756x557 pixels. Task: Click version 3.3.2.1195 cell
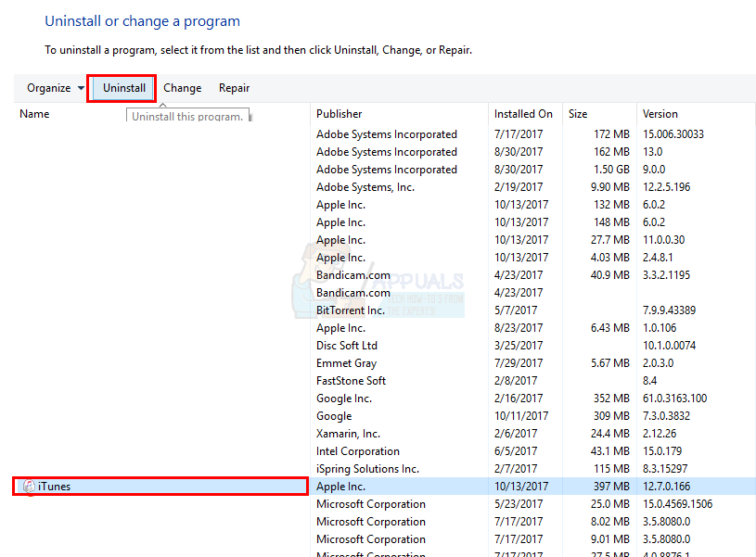666,275
